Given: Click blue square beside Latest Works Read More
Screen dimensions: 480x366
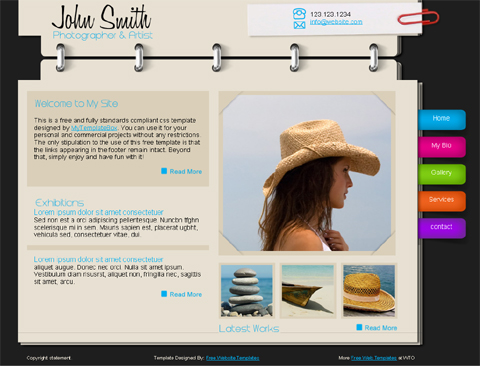Looking at the screenshot, I should tap(359, 327).
